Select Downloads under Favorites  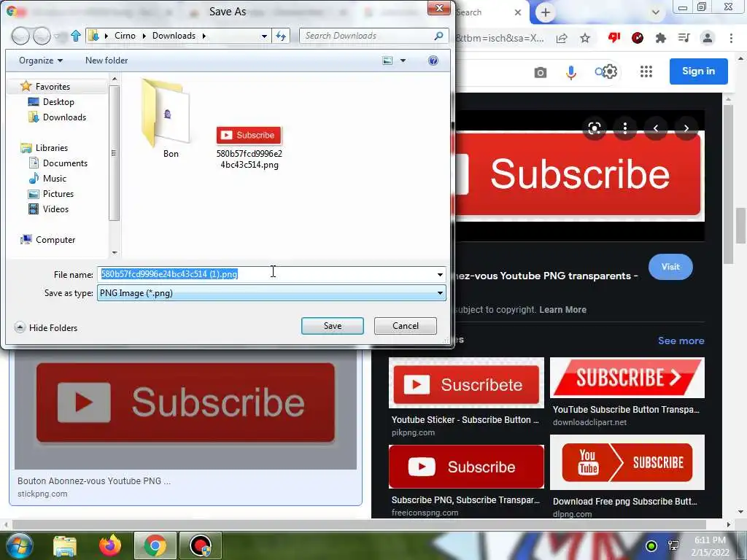pyautogui.click(x=64, y=117)
